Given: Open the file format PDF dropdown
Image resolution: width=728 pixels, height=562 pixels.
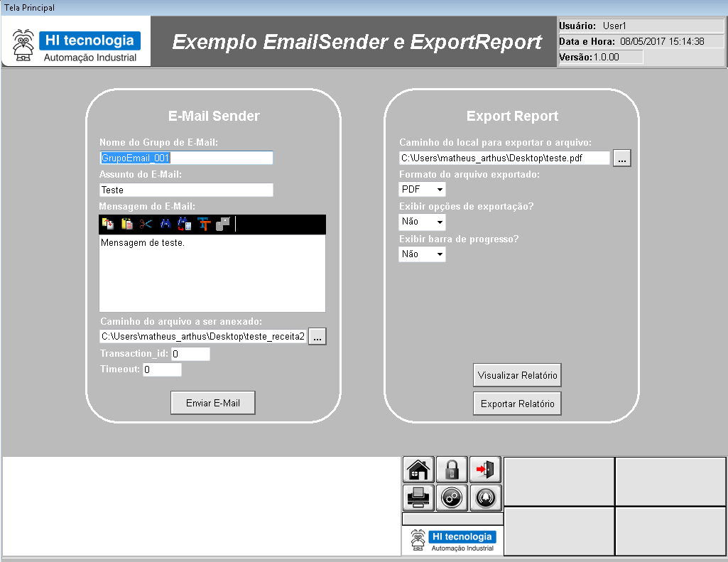Looking at the screenshot, I should pyautogui.click(x=422, y=189).
